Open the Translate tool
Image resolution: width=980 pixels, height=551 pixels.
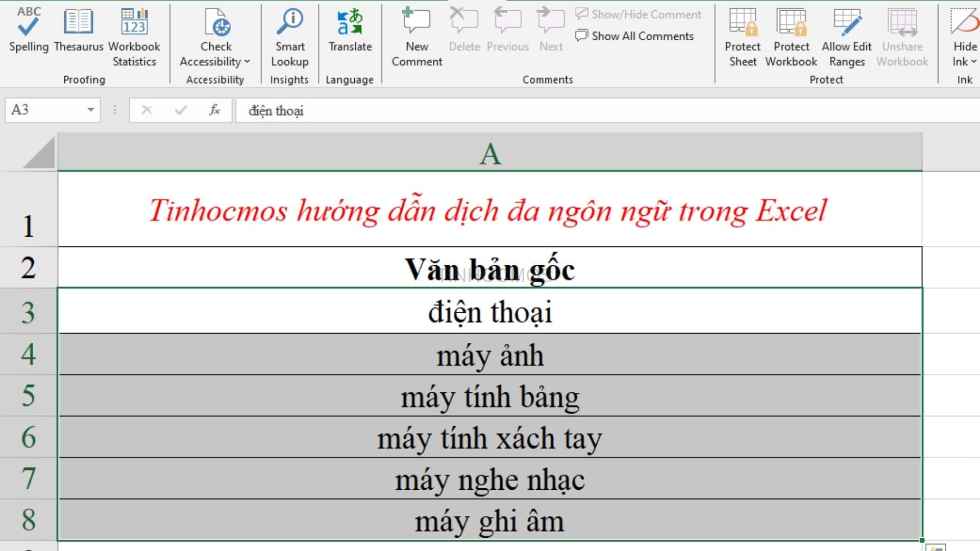(x=350, y=31)
